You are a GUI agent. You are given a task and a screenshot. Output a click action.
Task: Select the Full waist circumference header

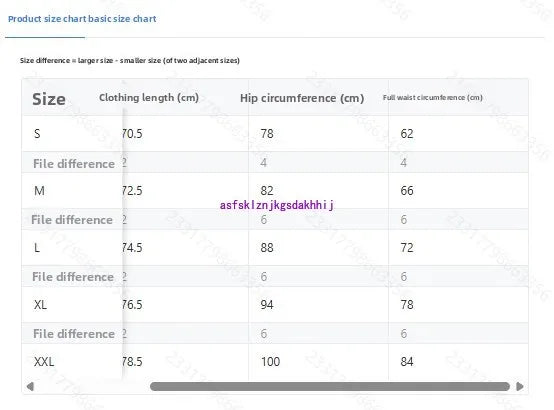[x=432, y=98]
